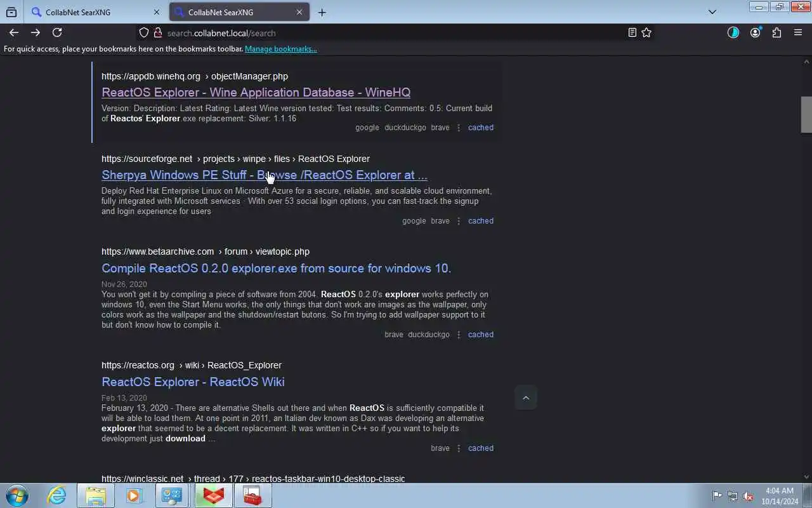Expand more options dots for WineHQ result
This screenshot has width=812, height=508.
tap(459, 128)
